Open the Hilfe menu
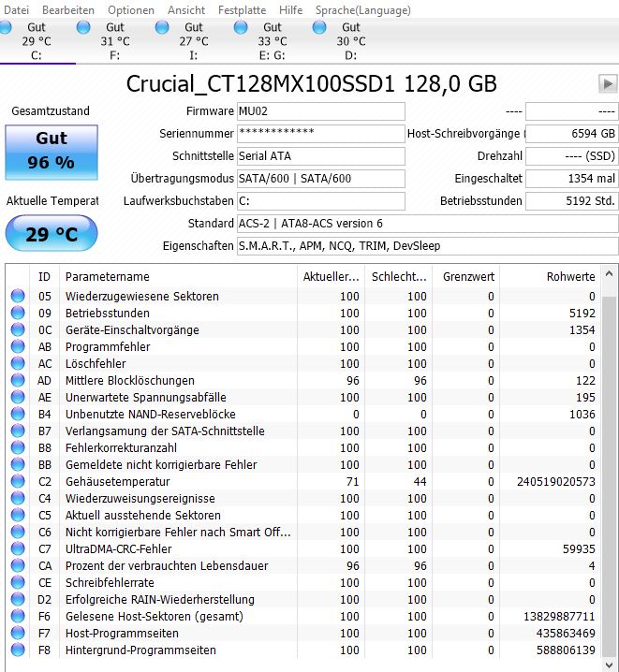Image resolution: width=619 pixels, height=672 pixels. (290, 10)
